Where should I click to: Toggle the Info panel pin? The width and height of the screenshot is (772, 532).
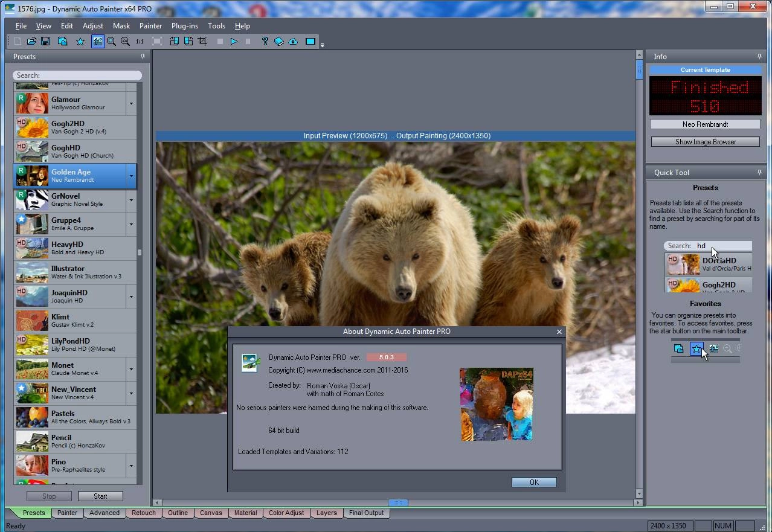(x=759, y=56)
